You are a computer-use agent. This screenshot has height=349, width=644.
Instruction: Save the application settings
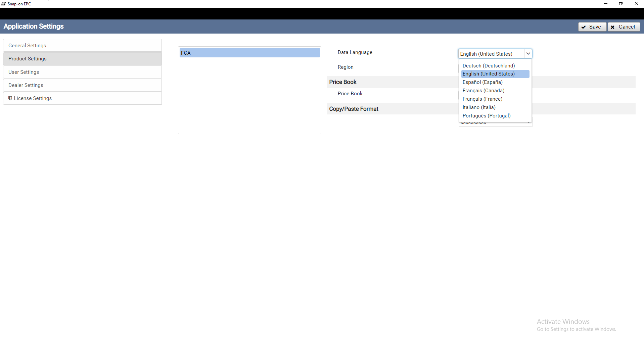(x=592, y=27)
